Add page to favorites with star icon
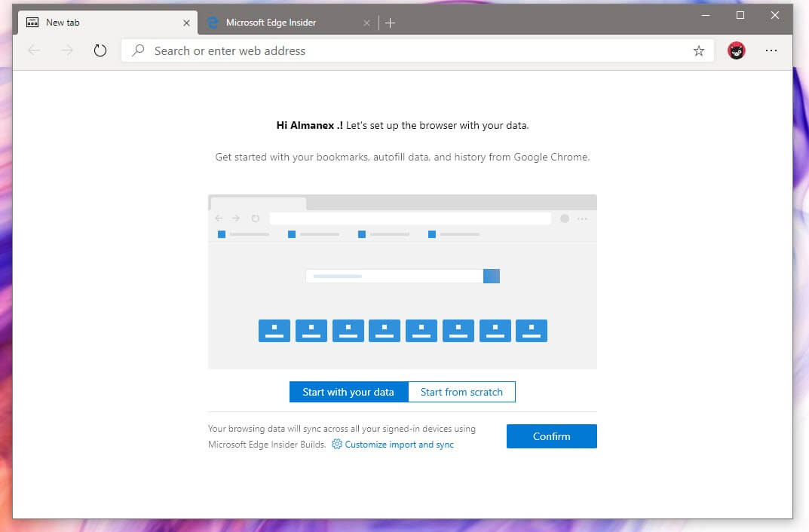 point(699,50)
